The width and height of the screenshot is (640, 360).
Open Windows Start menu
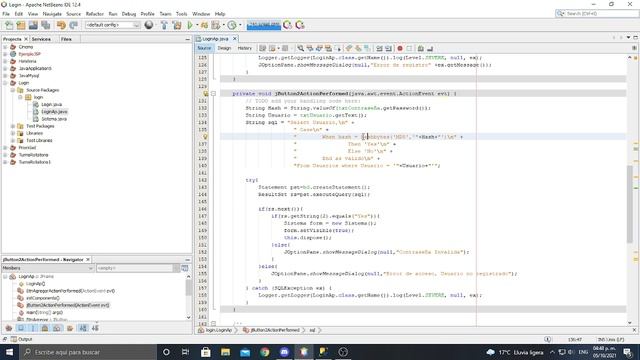tap(9, 352)
